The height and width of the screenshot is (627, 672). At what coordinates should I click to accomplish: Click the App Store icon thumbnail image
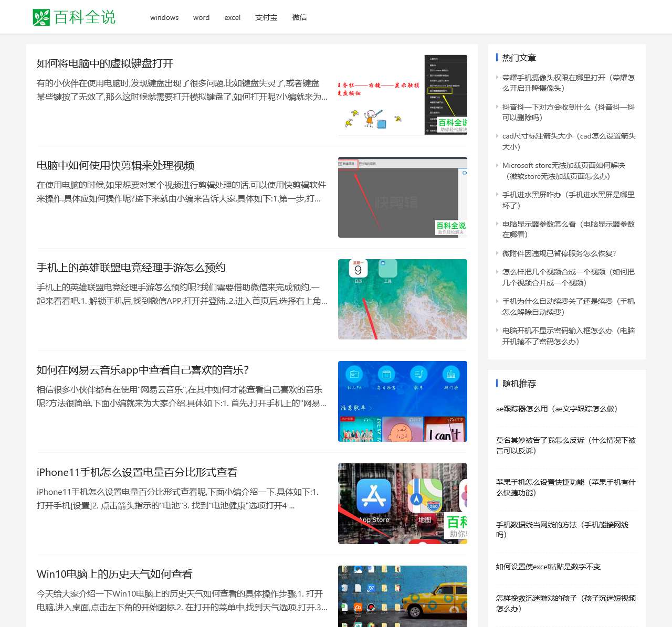(x=402, y=504)
